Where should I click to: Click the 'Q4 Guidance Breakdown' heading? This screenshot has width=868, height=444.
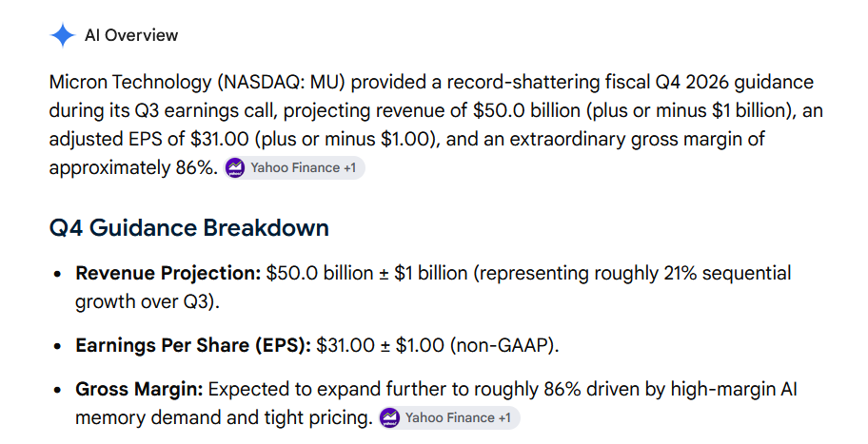tap(189, 228)
